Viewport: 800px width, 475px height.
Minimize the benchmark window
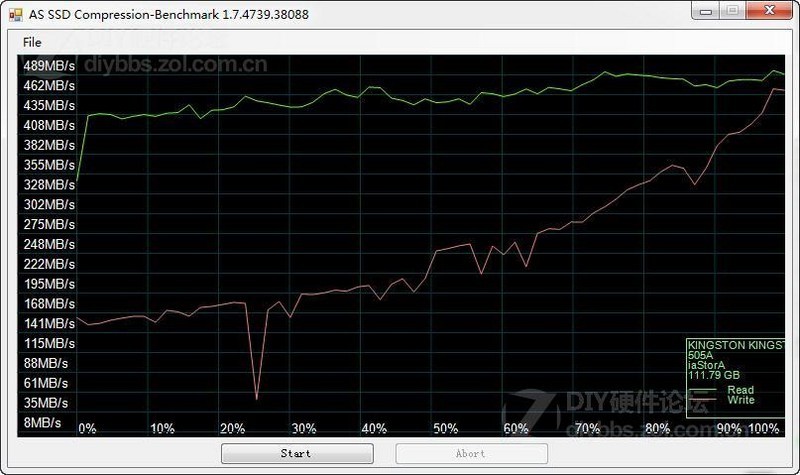tap(706, 10)
